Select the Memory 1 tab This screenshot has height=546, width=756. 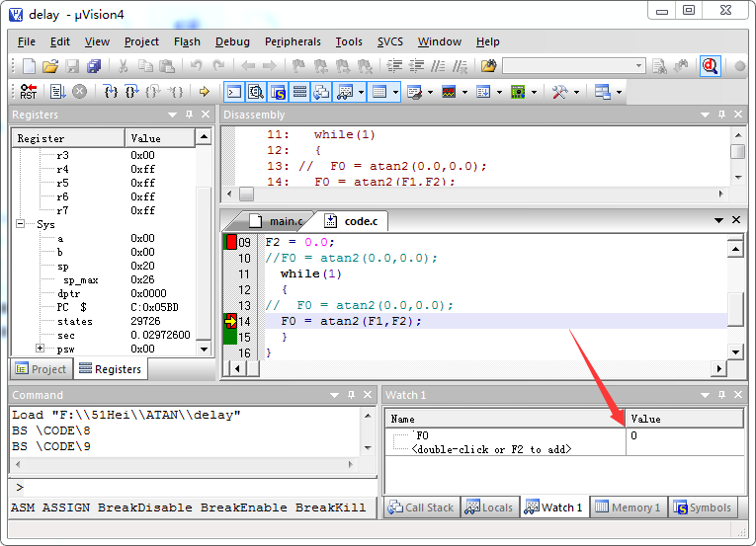coord(629,507)
